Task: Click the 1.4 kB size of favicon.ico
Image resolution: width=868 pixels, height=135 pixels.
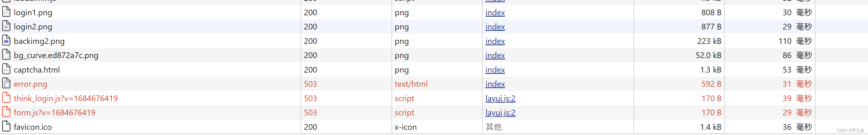Action: pos(711,127)
